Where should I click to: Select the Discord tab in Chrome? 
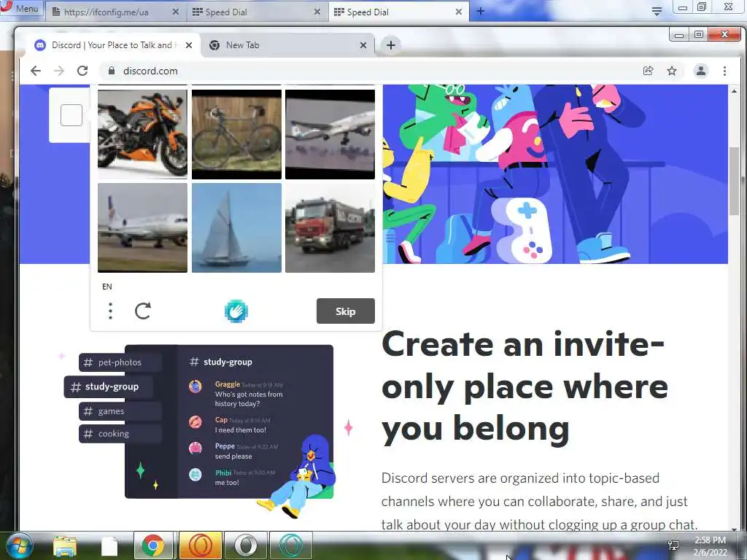click(x=113, y=45)
